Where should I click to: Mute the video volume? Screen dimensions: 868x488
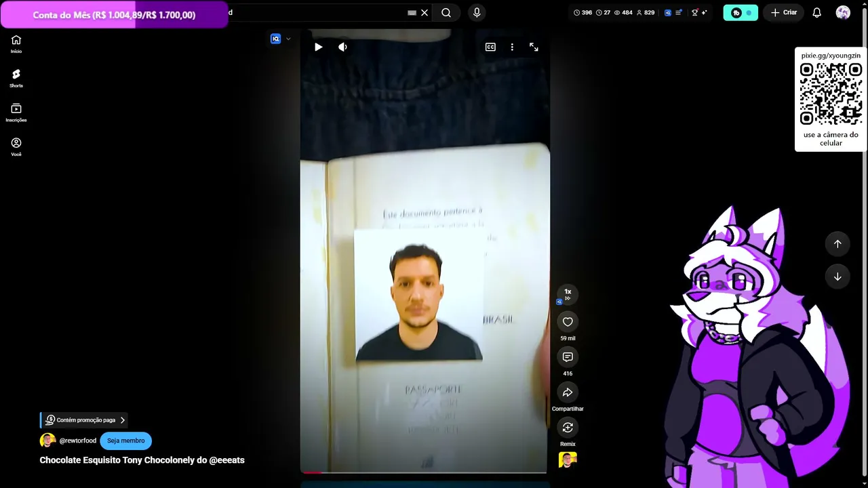(x=342, y=47)
